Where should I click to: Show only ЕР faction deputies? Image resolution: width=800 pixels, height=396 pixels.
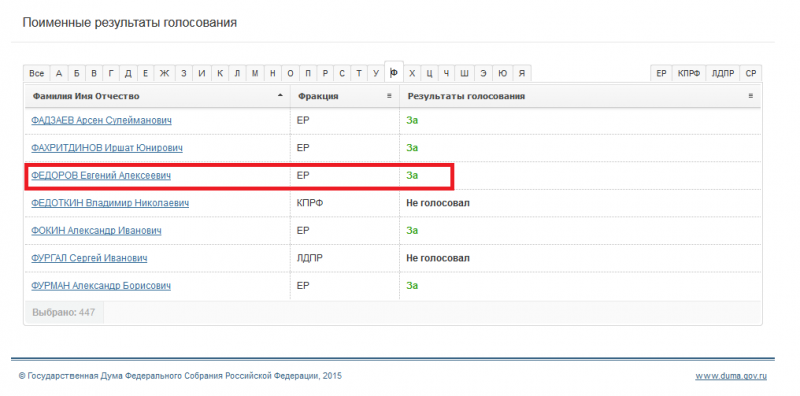pos(661,74)
